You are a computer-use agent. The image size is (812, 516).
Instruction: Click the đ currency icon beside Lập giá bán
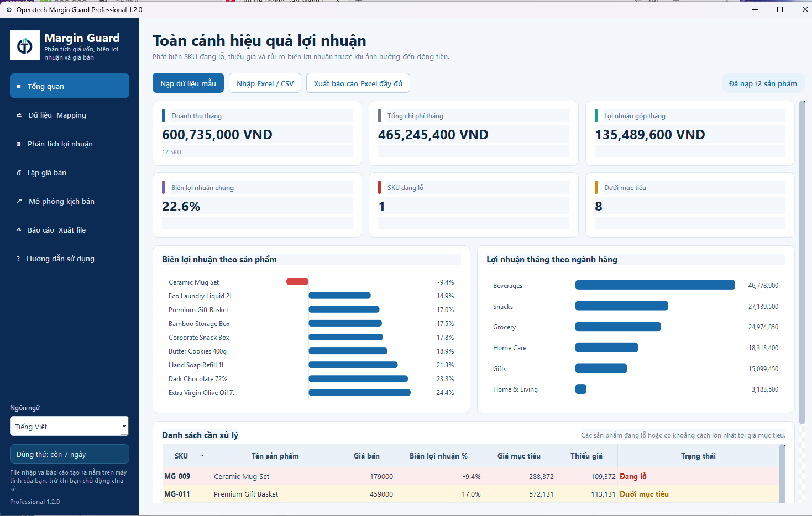point(19,173)
